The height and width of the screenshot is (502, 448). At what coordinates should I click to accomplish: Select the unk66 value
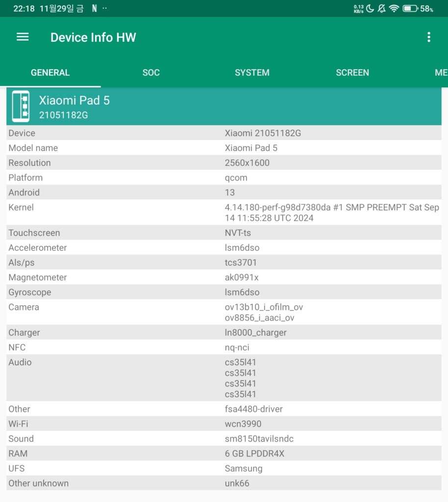coord(237,483)
